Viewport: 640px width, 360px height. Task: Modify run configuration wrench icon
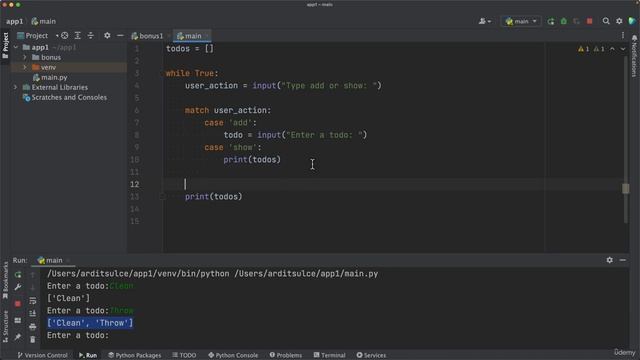pyautogui.click(x=18, y=287)
